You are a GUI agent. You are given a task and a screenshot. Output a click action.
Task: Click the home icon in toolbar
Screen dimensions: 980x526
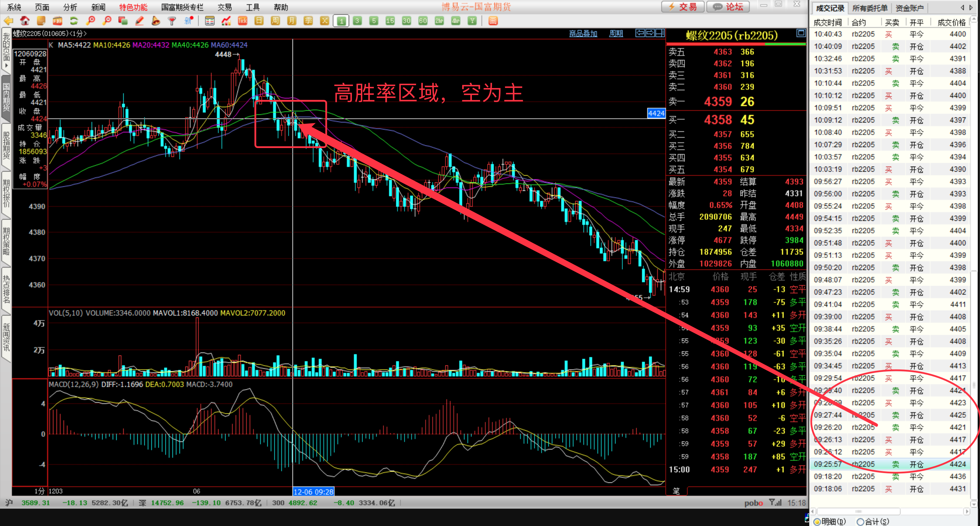pyautogui.click(x=25, y=21)
